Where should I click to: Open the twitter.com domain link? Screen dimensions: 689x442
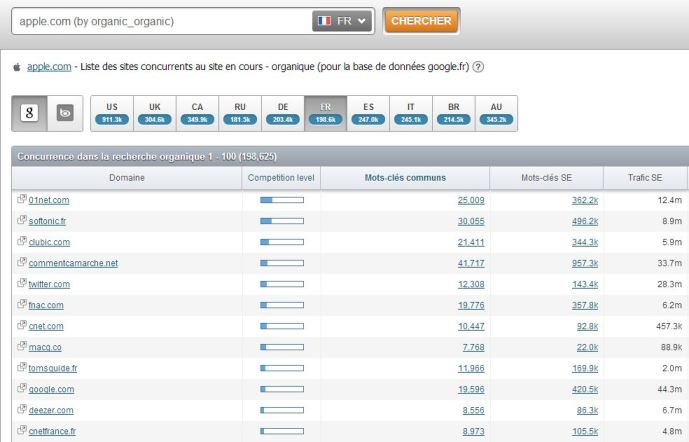click(49, 284)
